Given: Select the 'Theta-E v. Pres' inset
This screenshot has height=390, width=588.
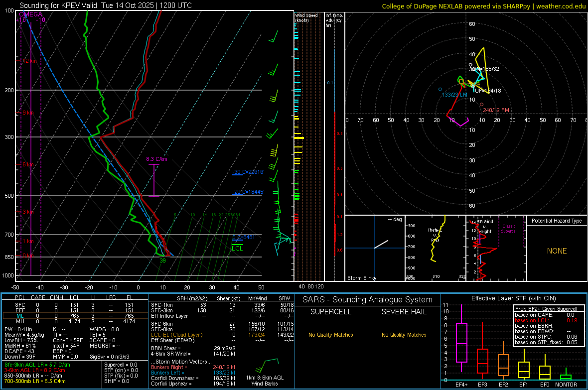Looking at the screenshot, I should pos(436,248).
